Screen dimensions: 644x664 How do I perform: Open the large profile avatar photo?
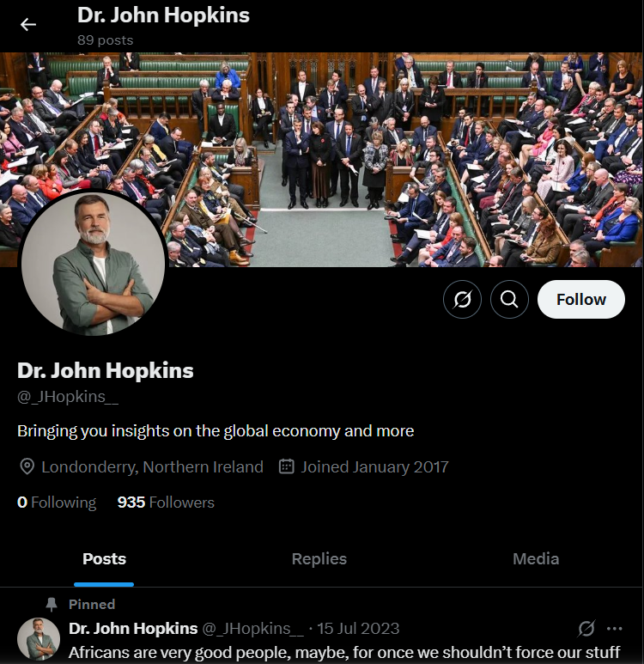pos(93,264)
